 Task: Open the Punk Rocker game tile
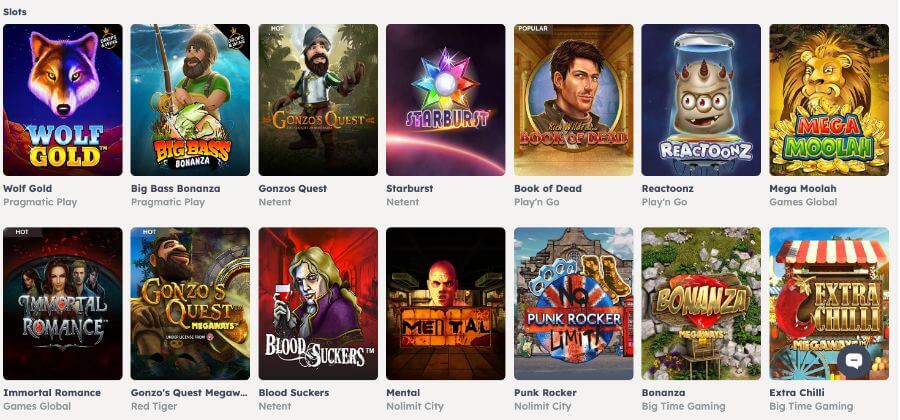click(x=573, y=304)
